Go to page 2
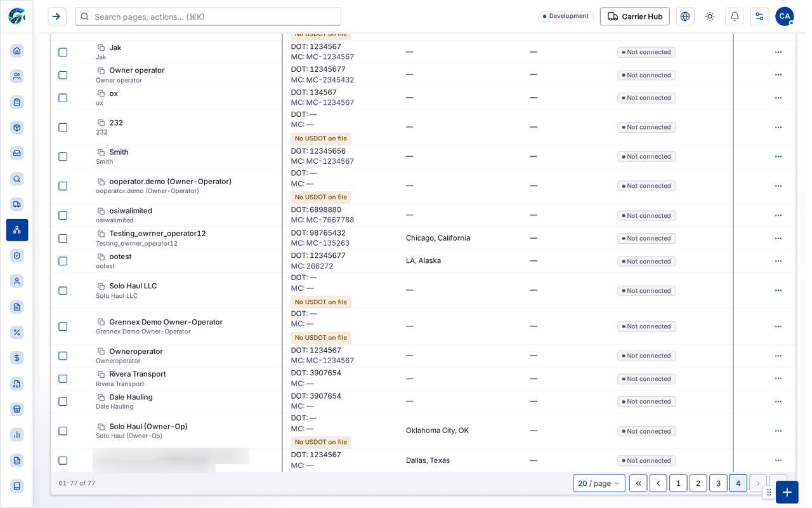The width and height of the screenshot is (812, 508). point(698,483)
